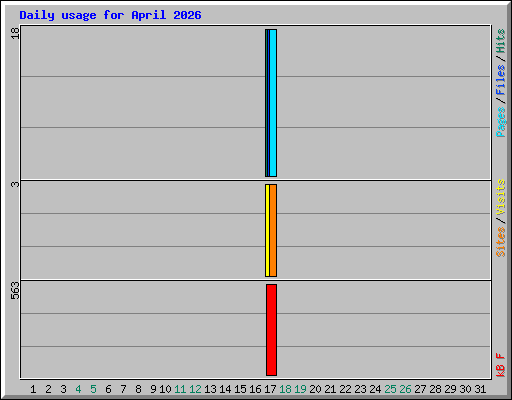Click day "28" on the x-axis

[x=435, y=389]
